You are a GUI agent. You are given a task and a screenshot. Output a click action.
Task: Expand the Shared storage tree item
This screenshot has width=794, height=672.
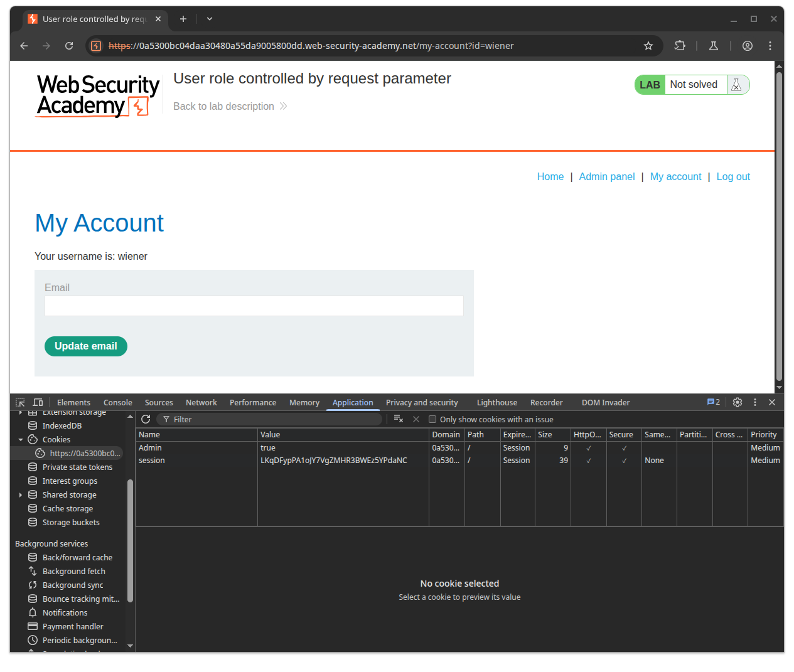(21, 495)
